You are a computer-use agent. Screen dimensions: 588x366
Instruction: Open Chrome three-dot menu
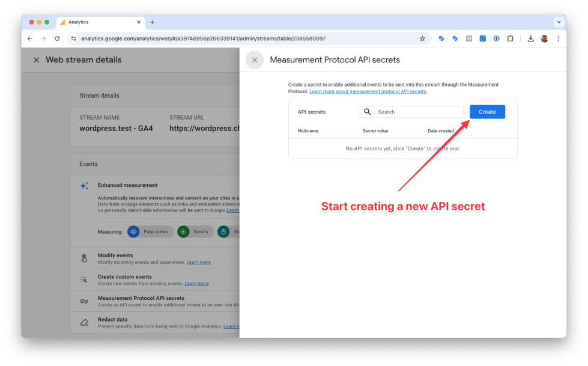(558, 38)
